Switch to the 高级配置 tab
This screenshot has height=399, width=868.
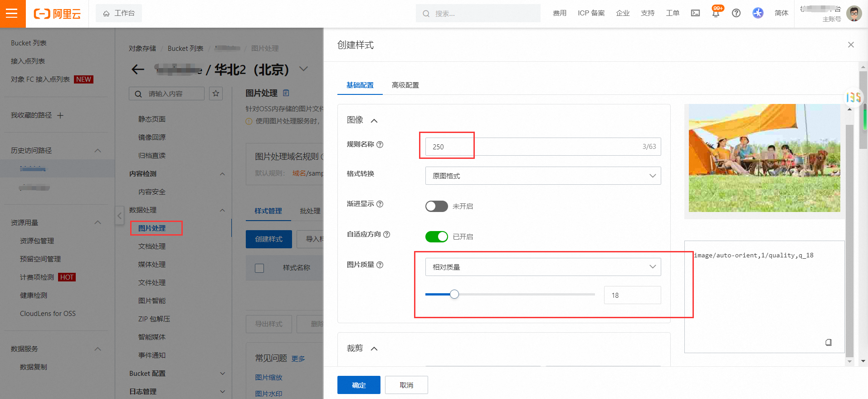(x=405, y=85)
